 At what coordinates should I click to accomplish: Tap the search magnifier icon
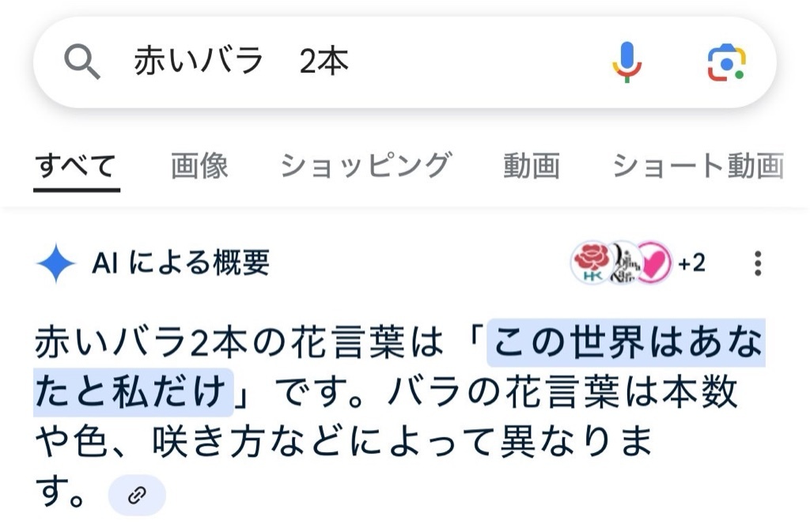pyautogui.click(x=82, y=62)
